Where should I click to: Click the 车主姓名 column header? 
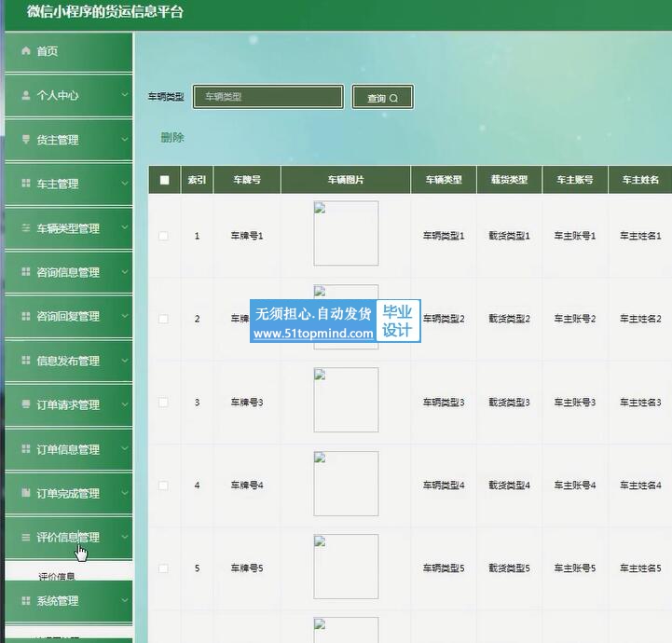coord(640,180)
